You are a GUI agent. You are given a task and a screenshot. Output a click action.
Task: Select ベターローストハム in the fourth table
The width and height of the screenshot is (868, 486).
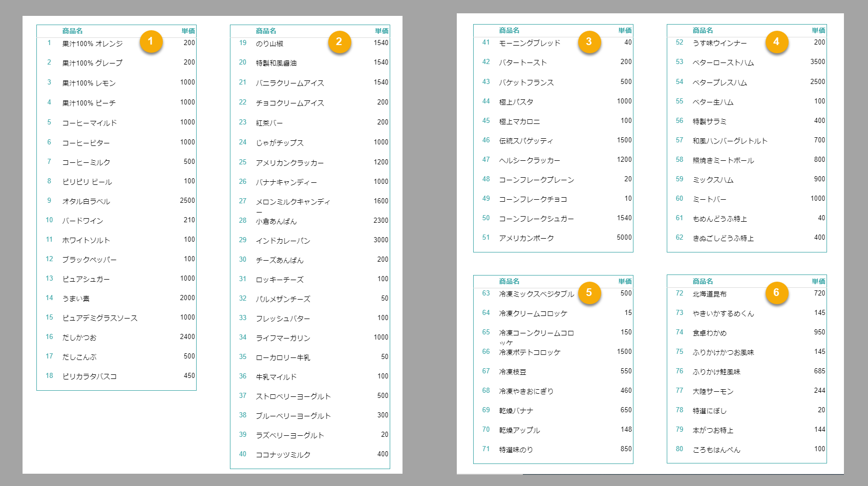pos(724,62)
